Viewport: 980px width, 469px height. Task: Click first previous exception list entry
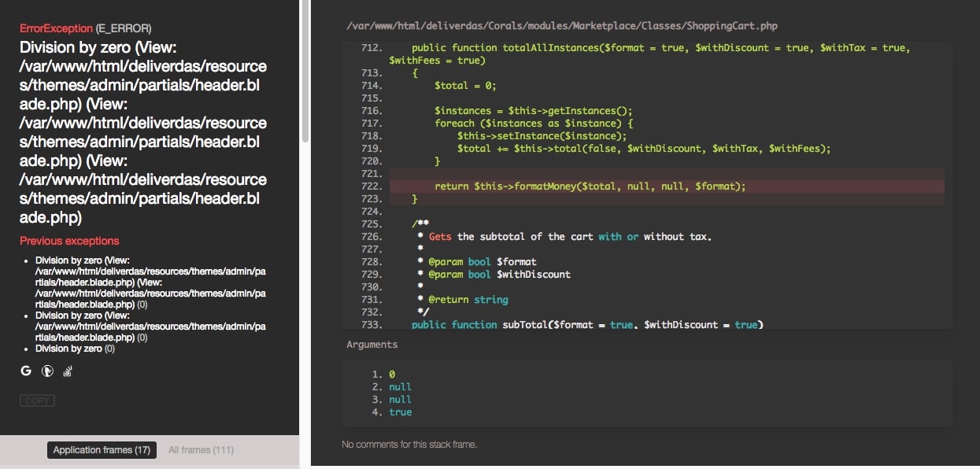click(x=150, y=283)
